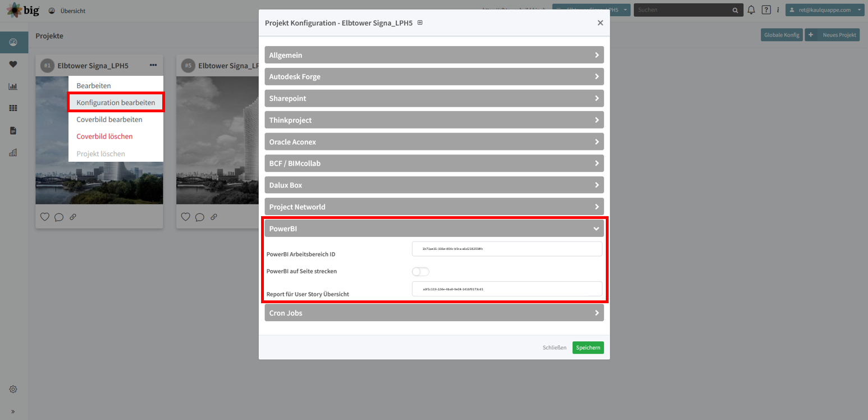Like project #1 with heart icon
The width and height of the screenshot is (868, 420).
[45, 217]
